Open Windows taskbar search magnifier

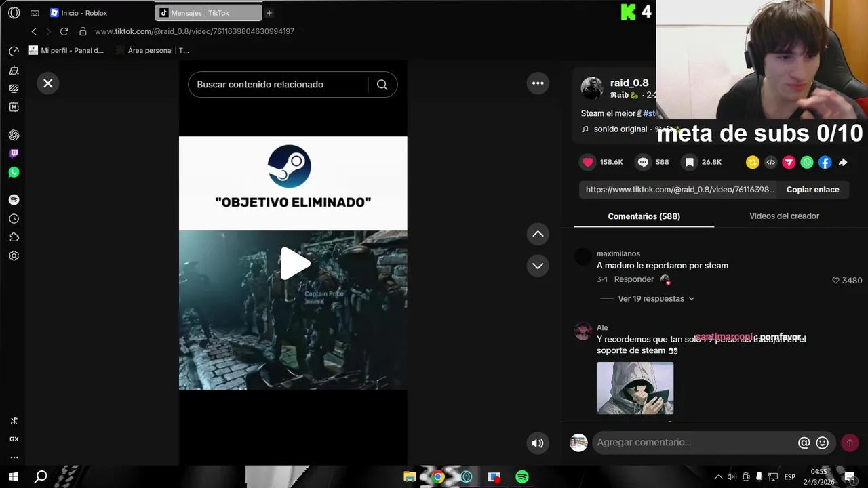click(41, 477)
